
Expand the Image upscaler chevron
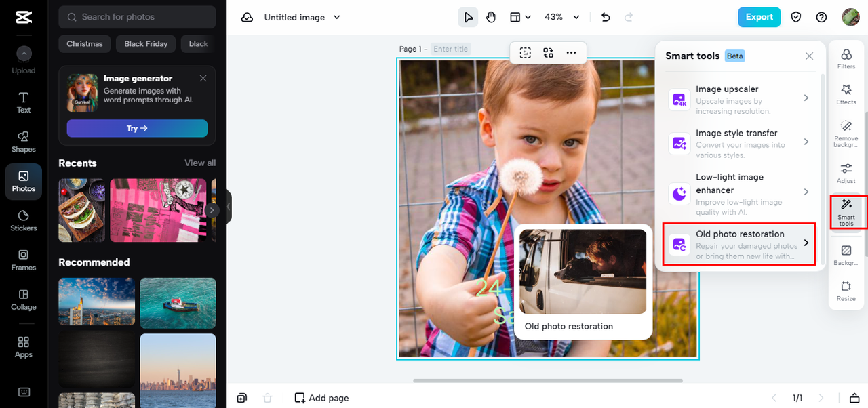tap(806, 98)
